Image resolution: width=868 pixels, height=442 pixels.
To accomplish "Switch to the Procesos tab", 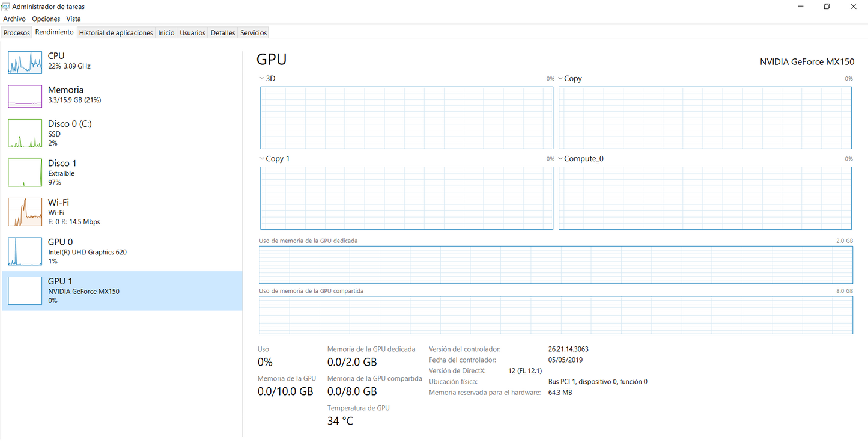I will (17, 33).
